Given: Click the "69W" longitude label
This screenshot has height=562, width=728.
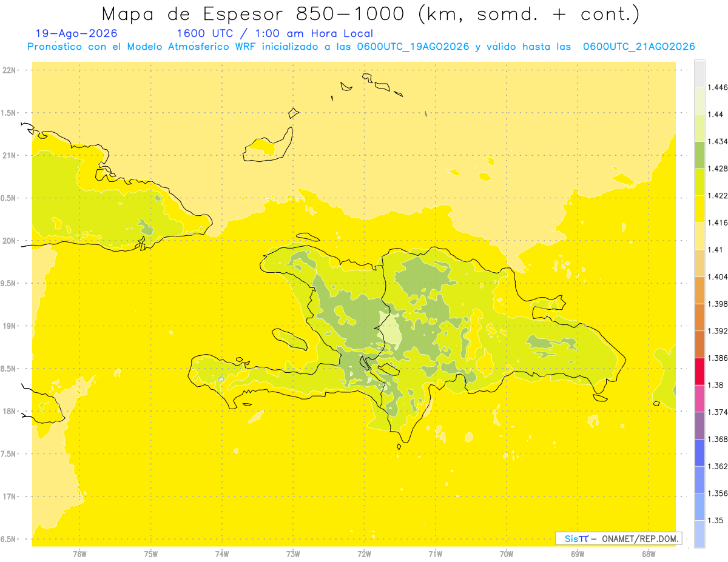Looking at the screenshot, I should (578, 554).
